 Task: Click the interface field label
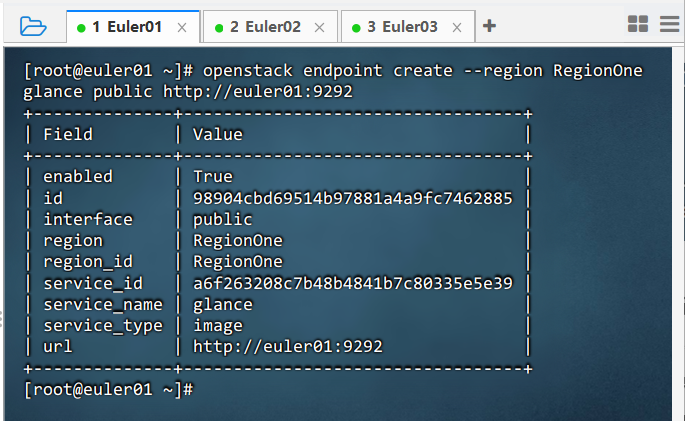(88, 220)
